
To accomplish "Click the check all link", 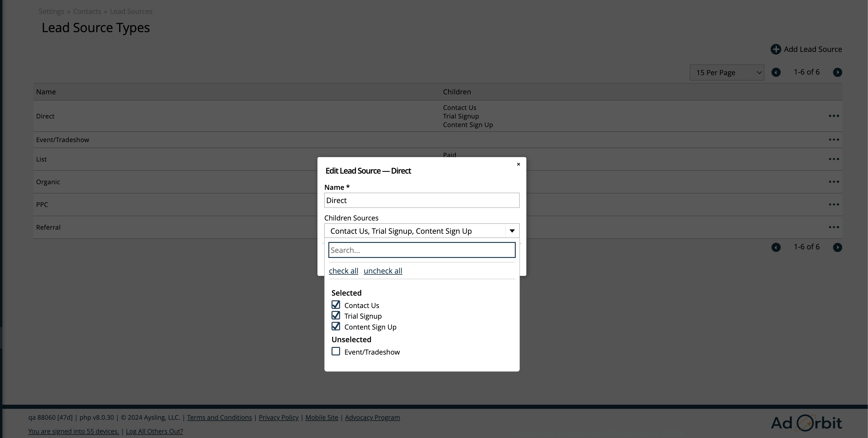I will tap(343, 271).
